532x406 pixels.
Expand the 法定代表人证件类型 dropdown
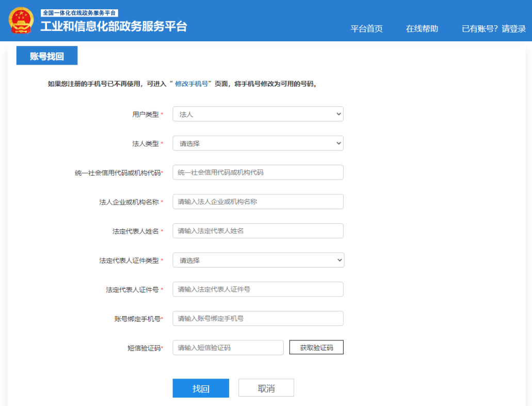tap(258, 260)
